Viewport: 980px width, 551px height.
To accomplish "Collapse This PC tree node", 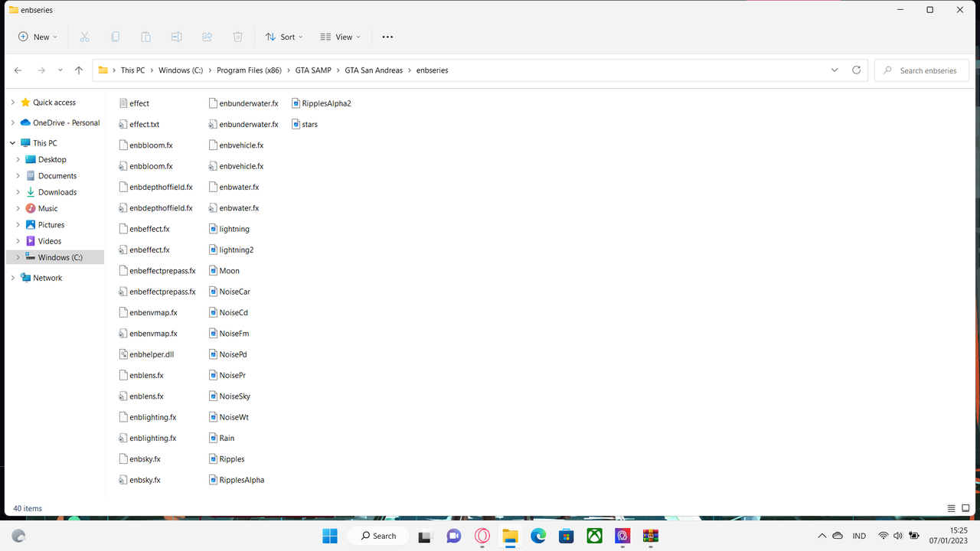I will (12, 143).
